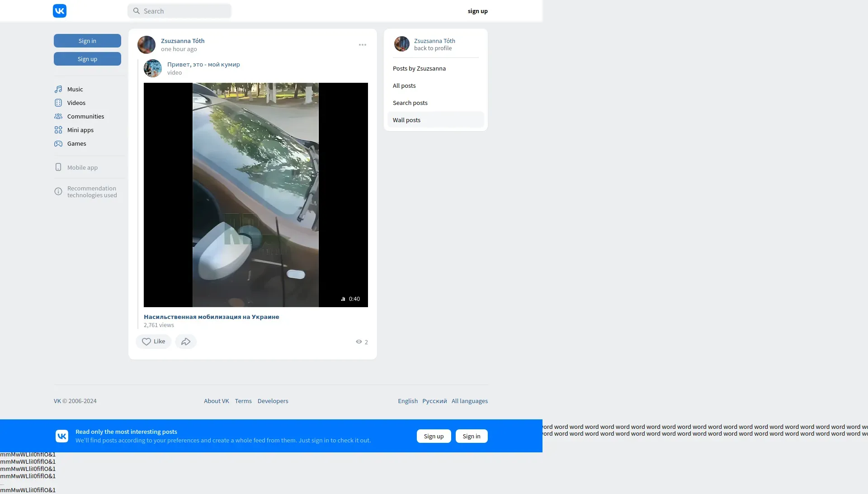This screenshot has height=494, width=868.
Task: Open the Games controller icon
Action: pyautogui.click(x=58, y=143)
